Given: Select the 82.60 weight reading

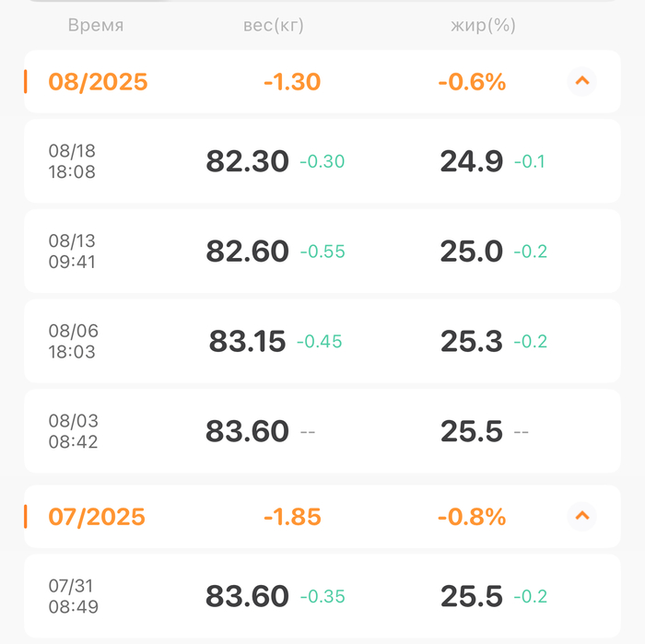Looking at the screenshot, I should [x=247, y=252].
